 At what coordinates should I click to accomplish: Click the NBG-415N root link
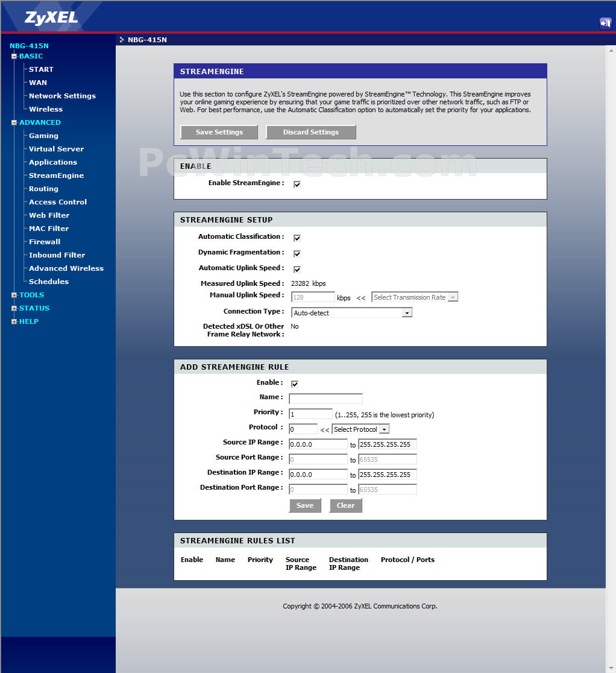pos(29,46)
